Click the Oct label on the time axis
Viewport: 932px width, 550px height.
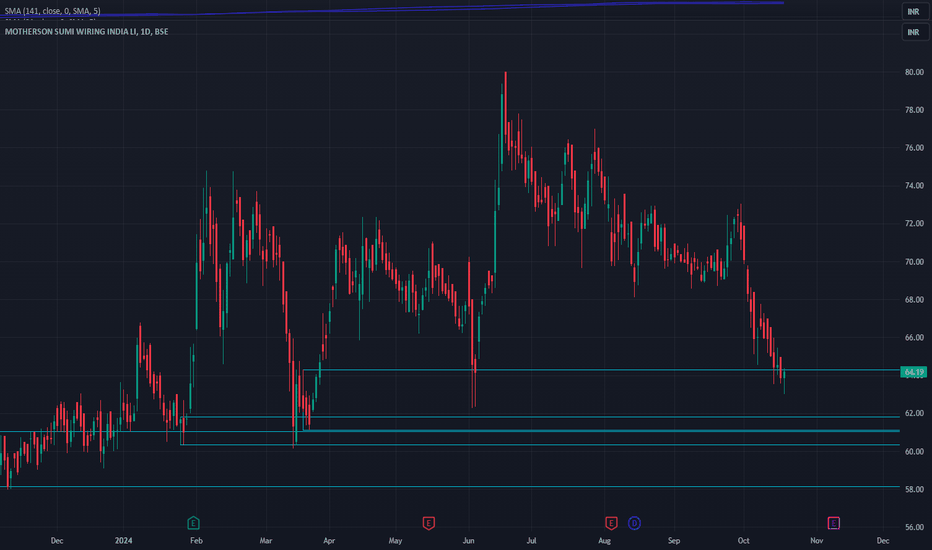click(x=744, y=540)
